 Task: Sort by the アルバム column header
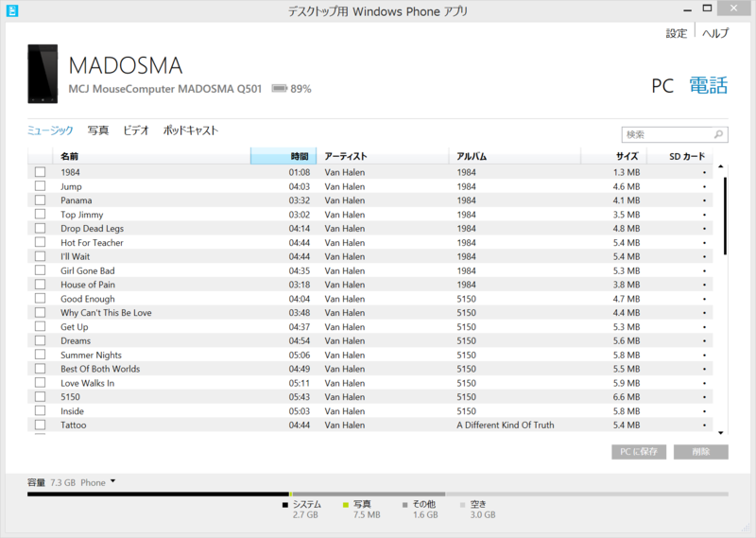(514, 156)
